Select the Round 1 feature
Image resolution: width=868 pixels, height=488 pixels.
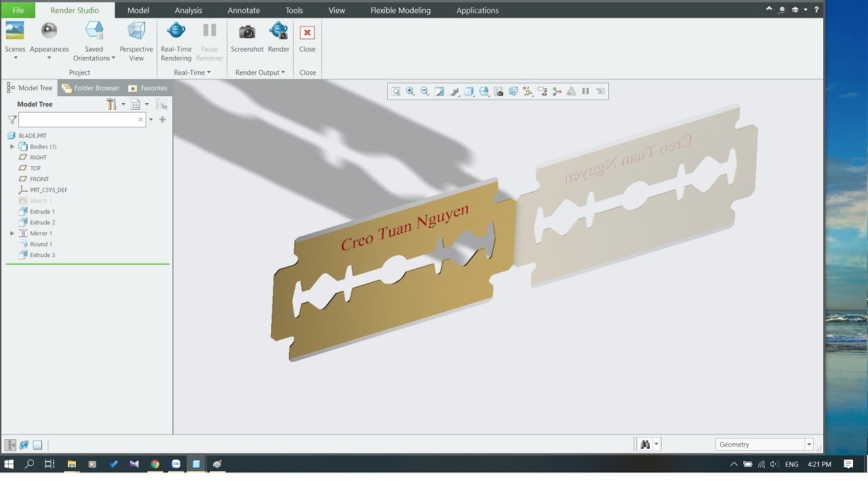point(36,244)
